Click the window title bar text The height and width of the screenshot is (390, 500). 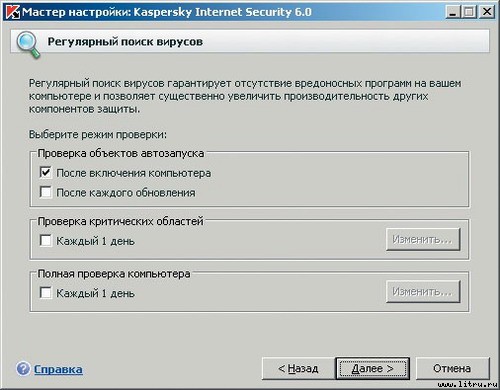[x=167, y=12]
